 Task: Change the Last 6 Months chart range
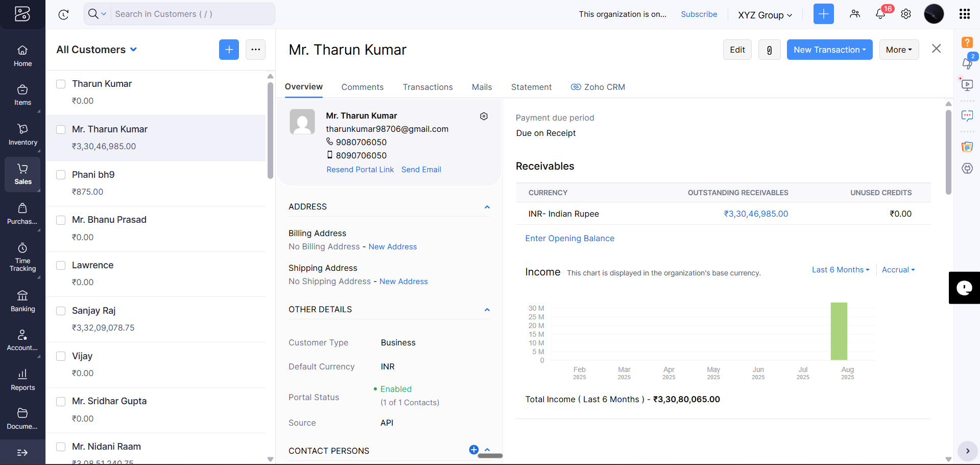[x=840, y=270]
